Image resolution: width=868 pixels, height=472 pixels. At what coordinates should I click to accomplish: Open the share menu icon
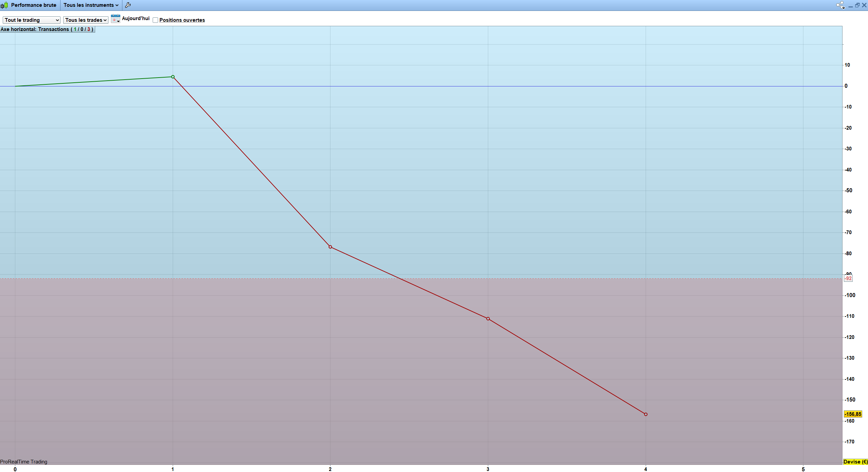(840, 5)
